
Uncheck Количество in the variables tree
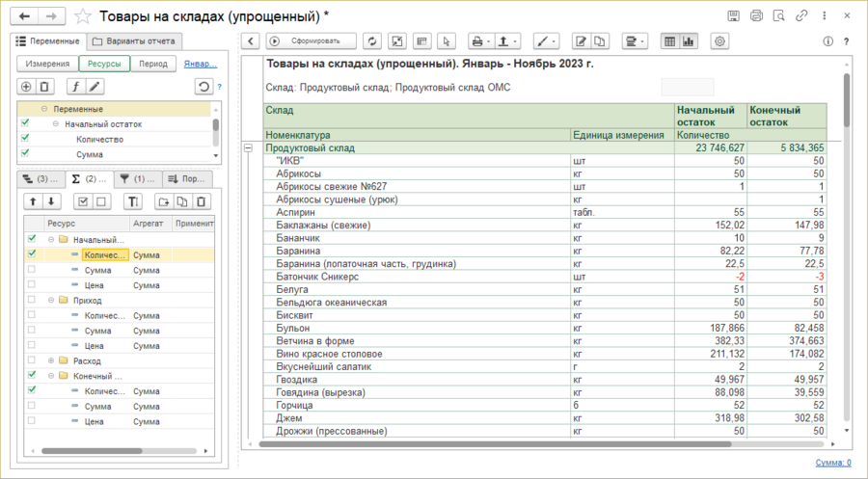coord(25,138)
